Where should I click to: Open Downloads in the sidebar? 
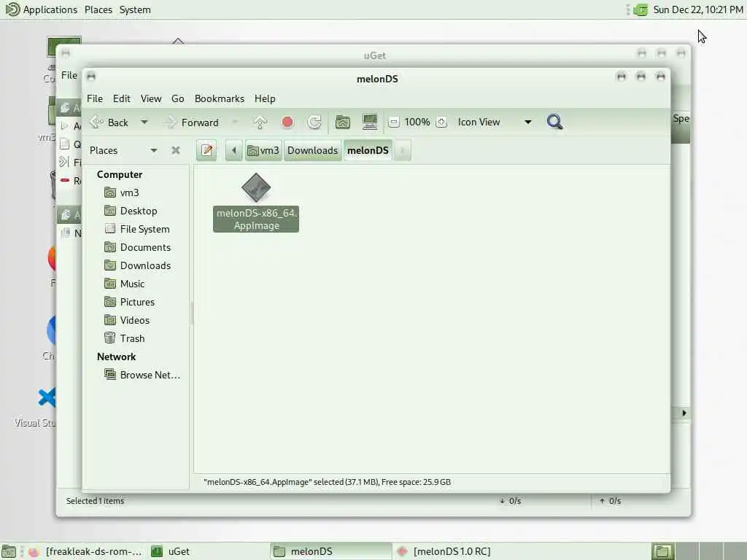click(x=138, y=265)
